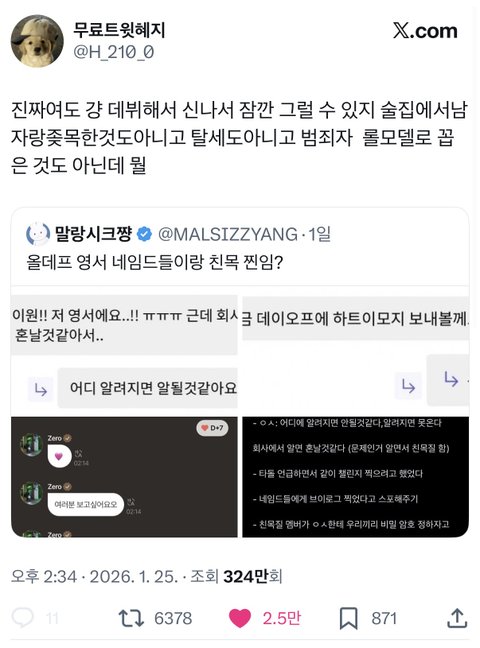Open the black text summary image
This screenshot has width=480, height=648.
pos(356,477)
